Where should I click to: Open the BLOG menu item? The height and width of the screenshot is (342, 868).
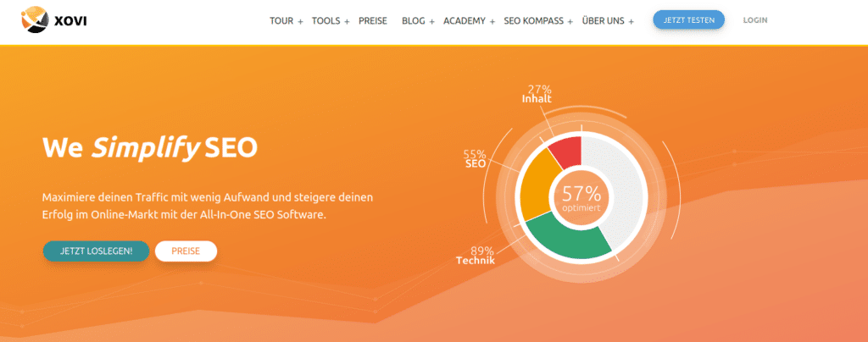pos(414,21)
